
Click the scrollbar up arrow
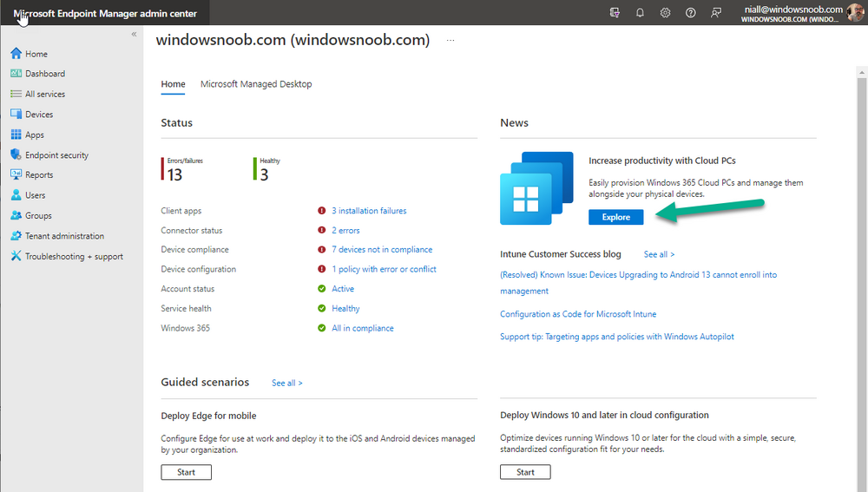[862, 72]
